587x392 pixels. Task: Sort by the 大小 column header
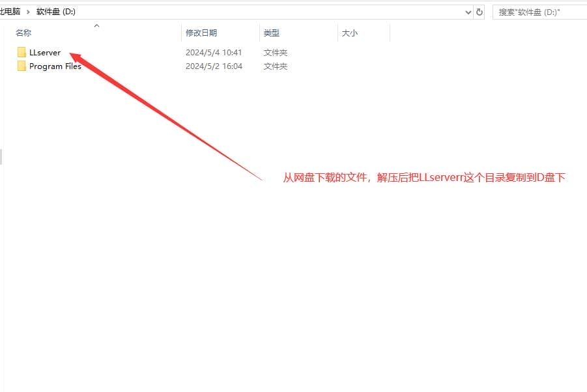click(x=349, y=33)
